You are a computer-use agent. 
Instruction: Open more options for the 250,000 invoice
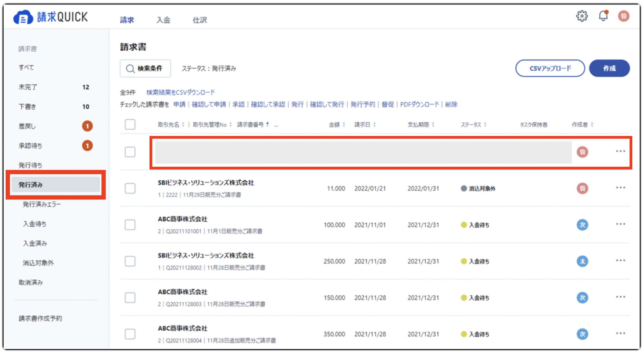coord(620,261)
